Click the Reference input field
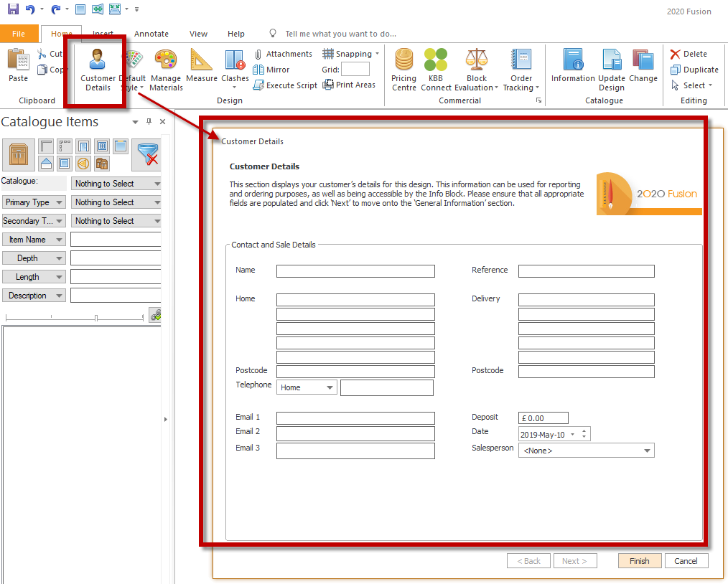728x584 pixels. point(587,271)
